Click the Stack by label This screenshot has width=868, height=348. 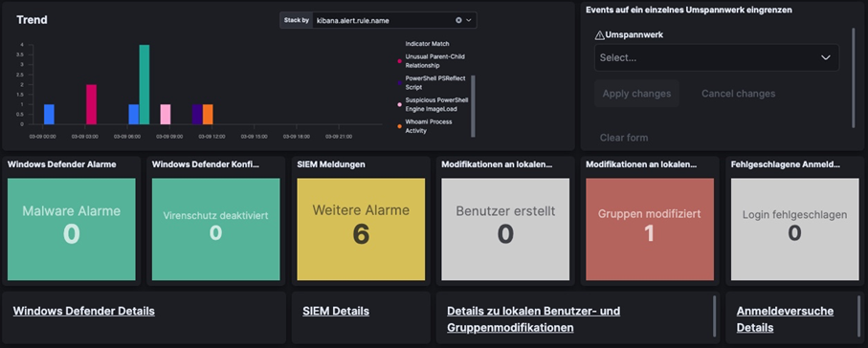point(296,20)
